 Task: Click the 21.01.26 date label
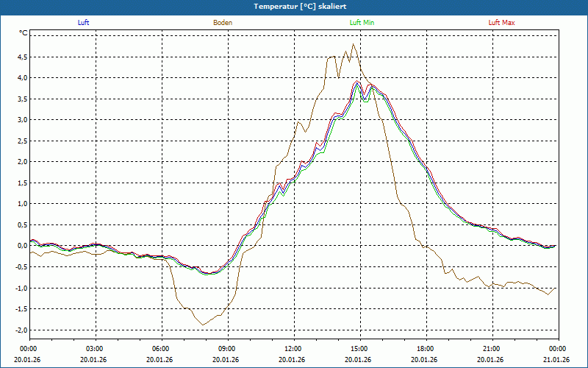tap(556, 360)
